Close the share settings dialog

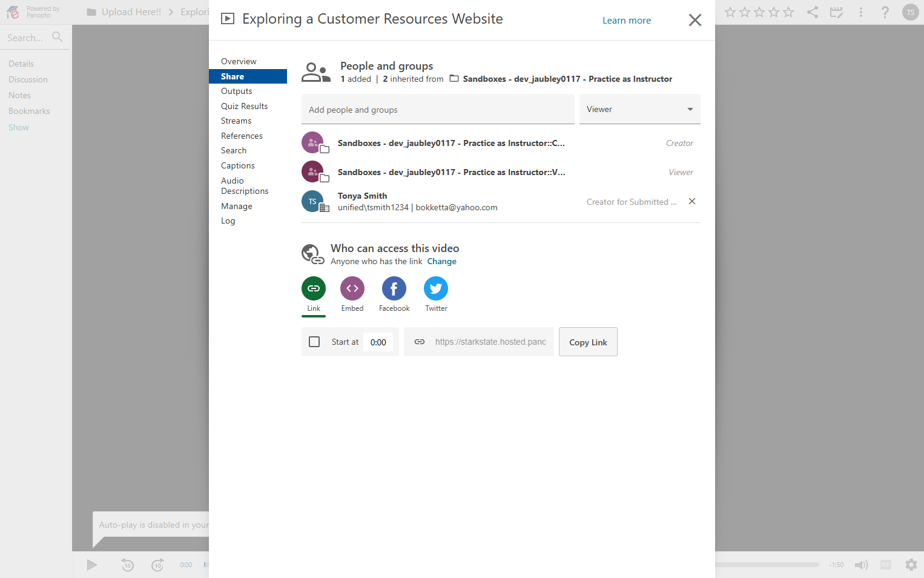click(695, 20)
